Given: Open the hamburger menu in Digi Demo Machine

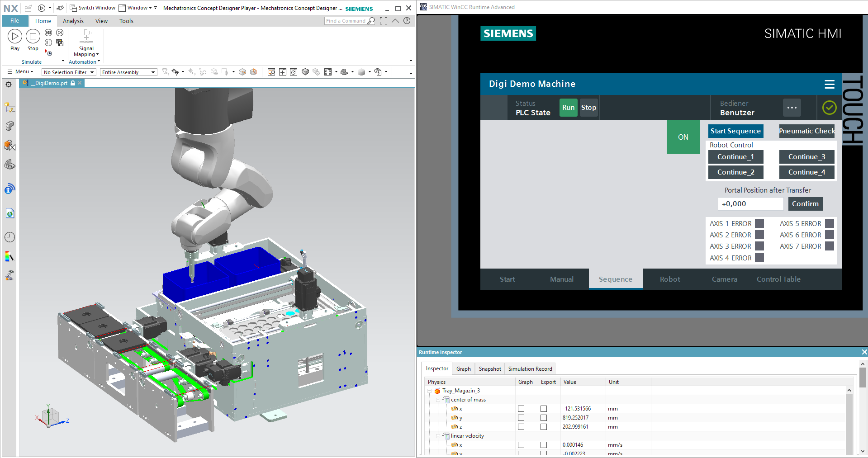Looking at the screenshot, I should 829,84.
